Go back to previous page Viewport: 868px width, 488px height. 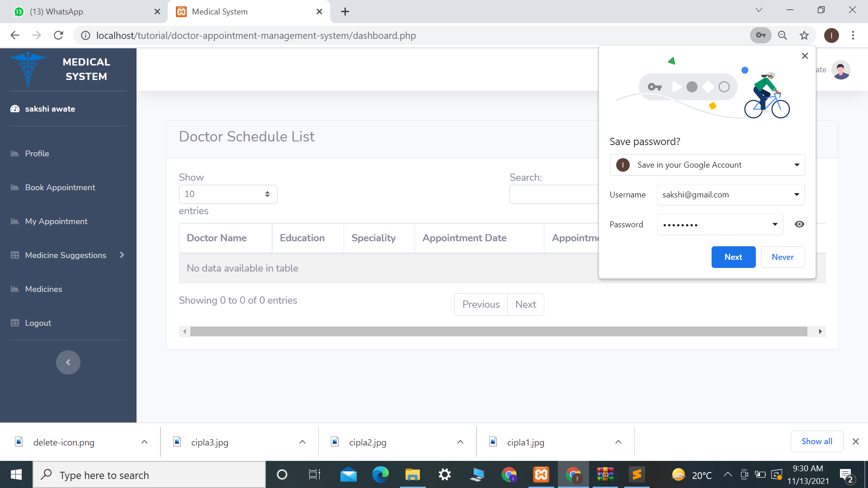pyautogui.click(x=15, y=35)
